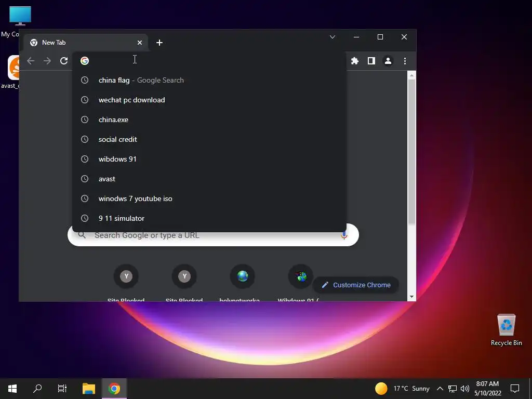532x399 pixels.
Task: Open the Chrome side panel icon
Action: coord(371,61)
